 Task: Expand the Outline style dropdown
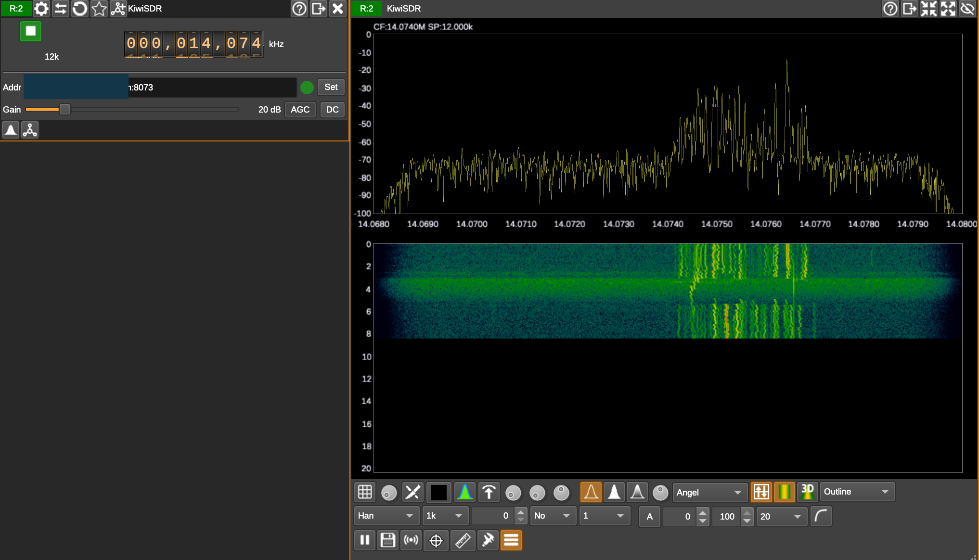click(x=857, y=492)
